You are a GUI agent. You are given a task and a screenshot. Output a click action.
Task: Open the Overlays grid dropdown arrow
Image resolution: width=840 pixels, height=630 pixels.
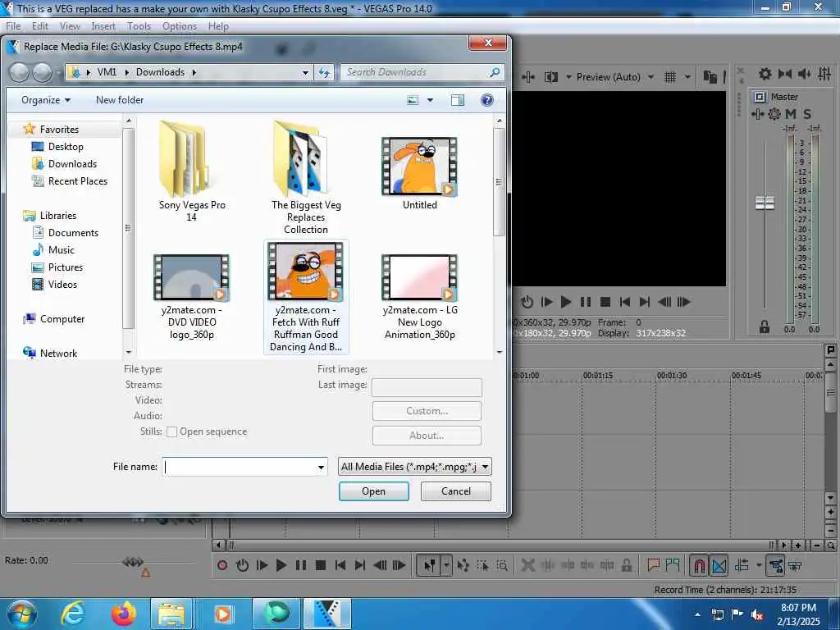click(688, 77)
